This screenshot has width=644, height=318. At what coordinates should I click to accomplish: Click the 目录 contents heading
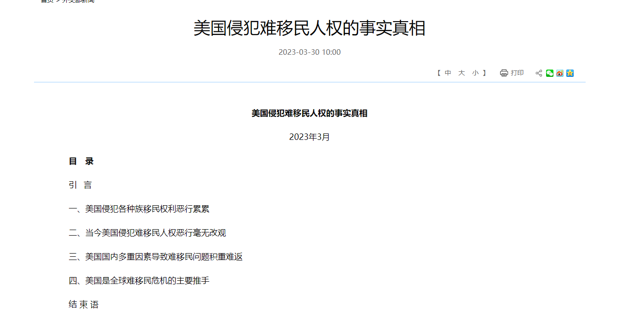point(81,162)
